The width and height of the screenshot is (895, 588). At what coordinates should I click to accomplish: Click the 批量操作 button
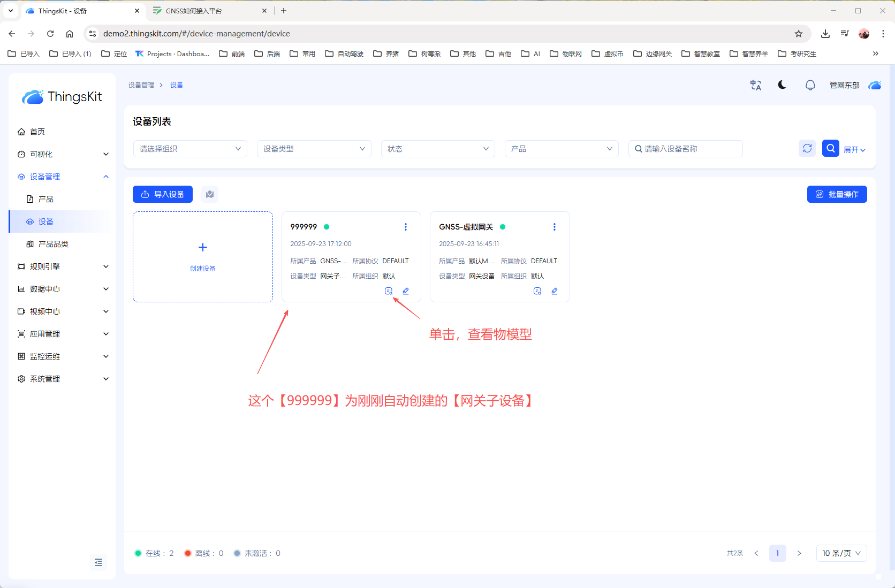point(837,194)
